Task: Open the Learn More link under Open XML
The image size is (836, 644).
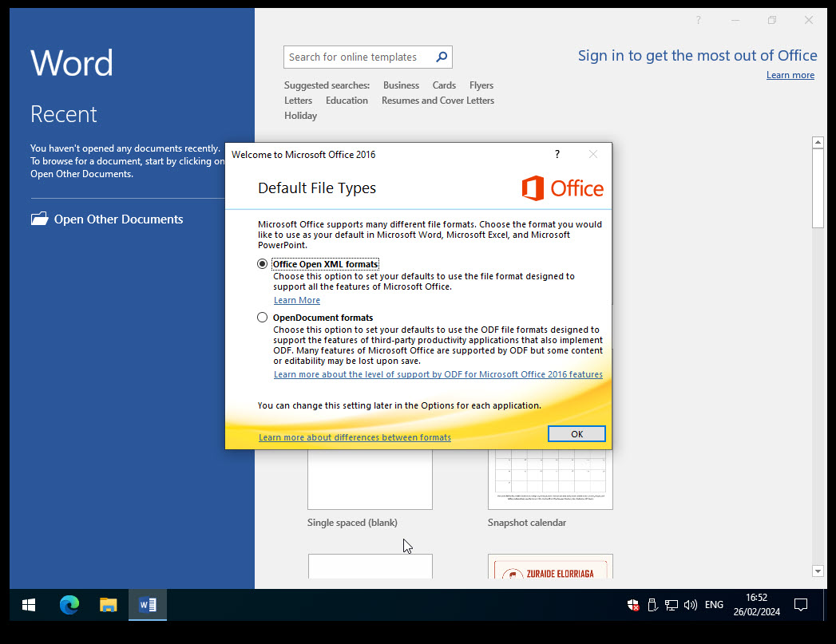Action: [297, 300]
